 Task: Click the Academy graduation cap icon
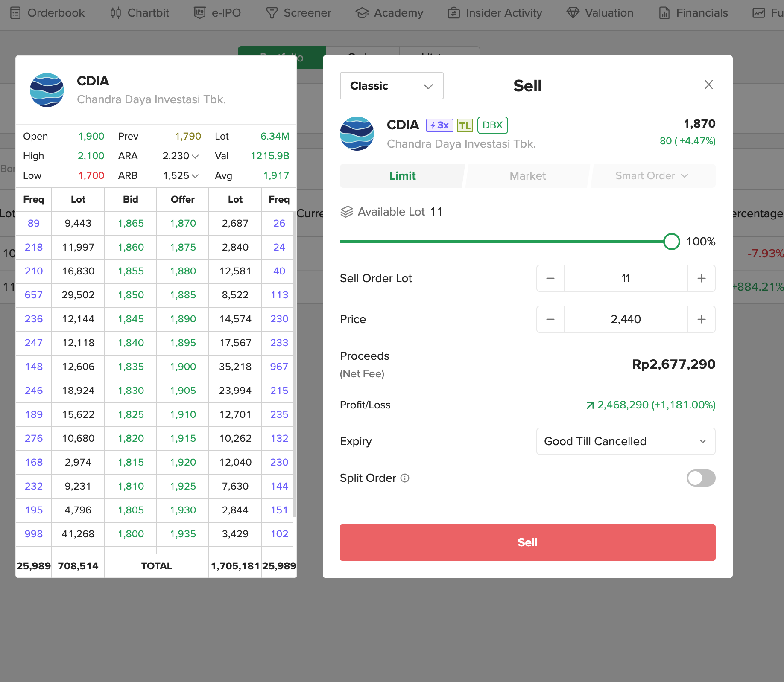(x=362, y=13)
